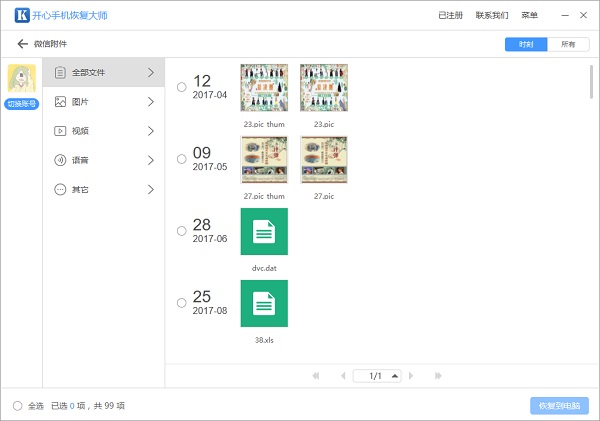
Task: Go to the previous page arrow
Action: tap(342, 376)
